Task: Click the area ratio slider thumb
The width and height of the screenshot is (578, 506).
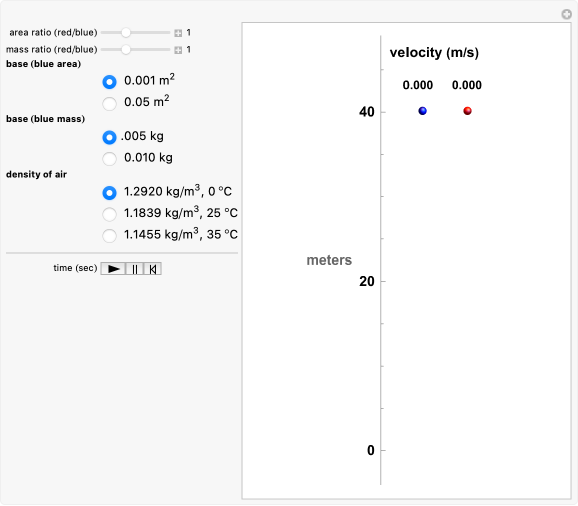Action: point(126,32)
